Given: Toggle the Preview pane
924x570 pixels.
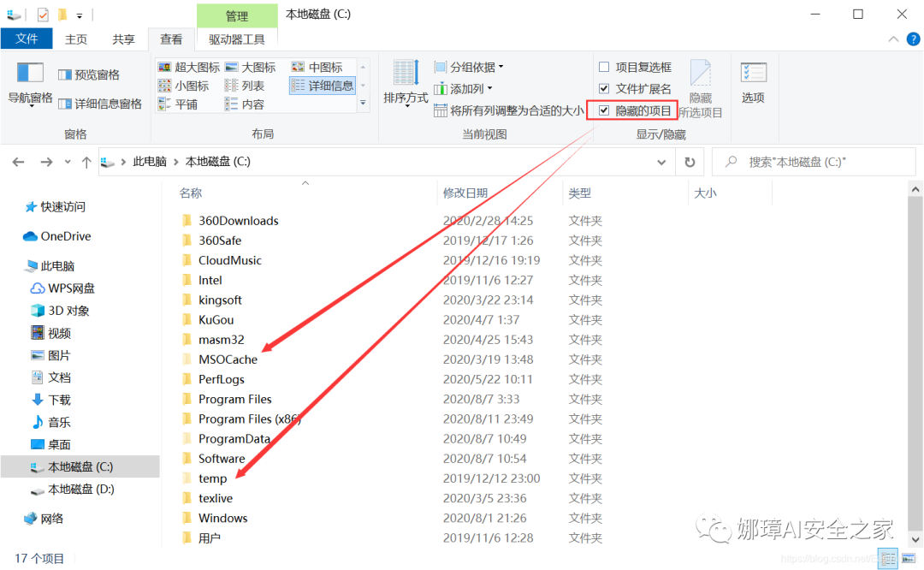Looking at the screenshot, I should (x=89, y=74).
